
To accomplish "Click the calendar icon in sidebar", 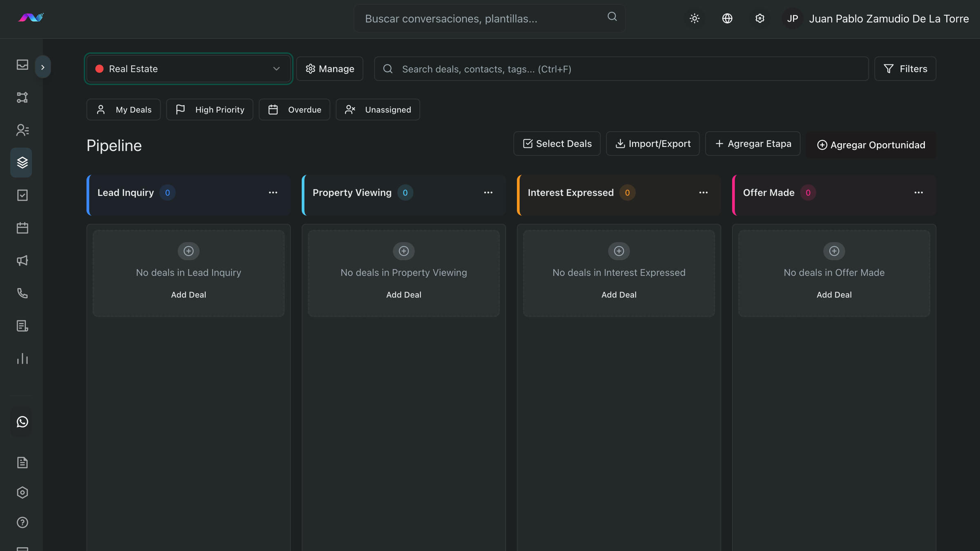I will point(22,228).
